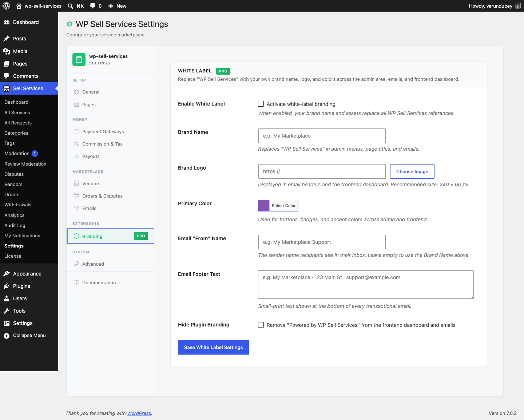Click the Posts pin icon
The height and width of the screenshot is (420, 524).
click(7, 39)
